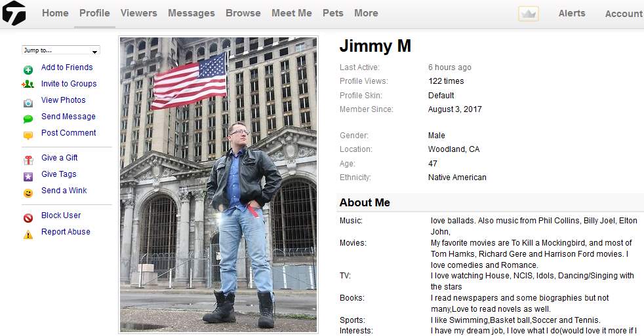Click the red Block User icon

click(28, 218)
